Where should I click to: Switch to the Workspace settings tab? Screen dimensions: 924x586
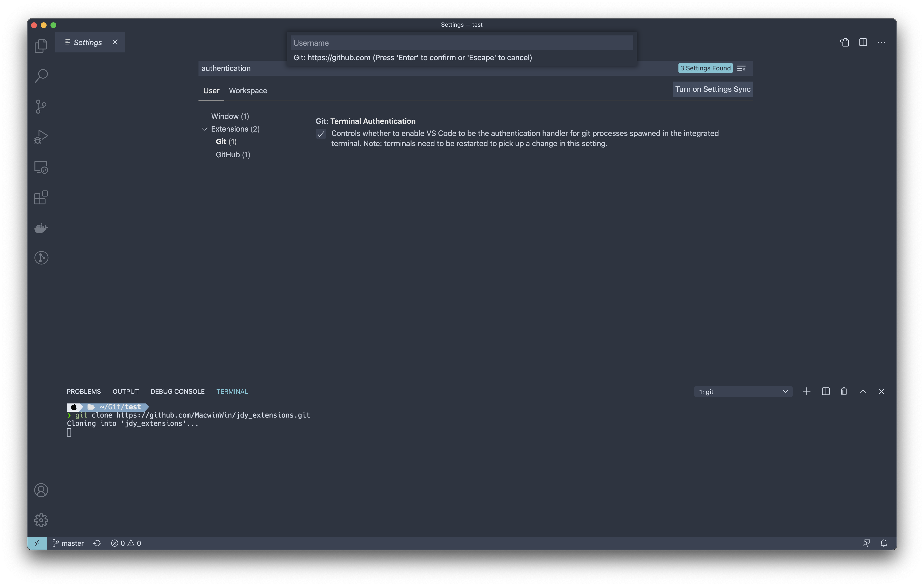coord(248,91)
